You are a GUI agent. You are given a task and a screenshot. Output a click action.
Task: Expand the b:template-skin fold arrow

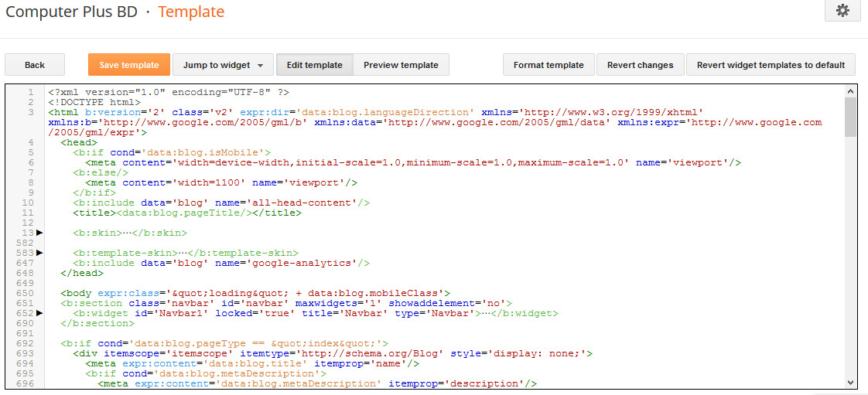pyautogui.click(x=39, y=253)
